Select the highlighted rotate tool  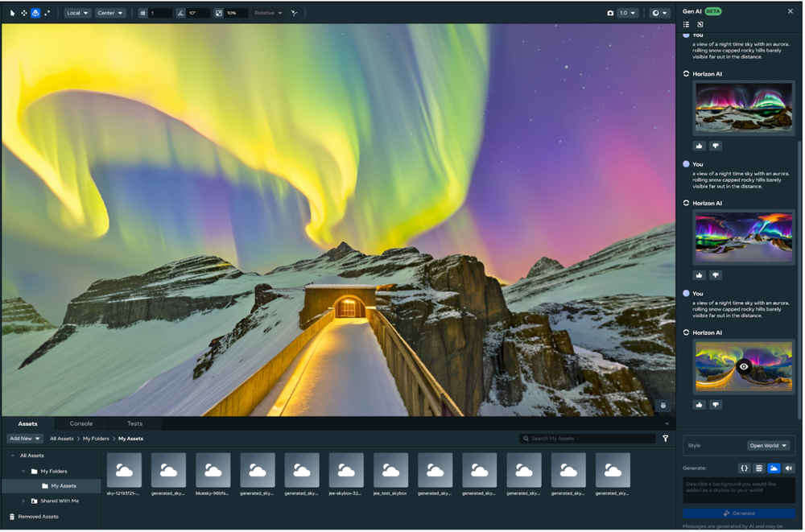[x=35, y=13]
